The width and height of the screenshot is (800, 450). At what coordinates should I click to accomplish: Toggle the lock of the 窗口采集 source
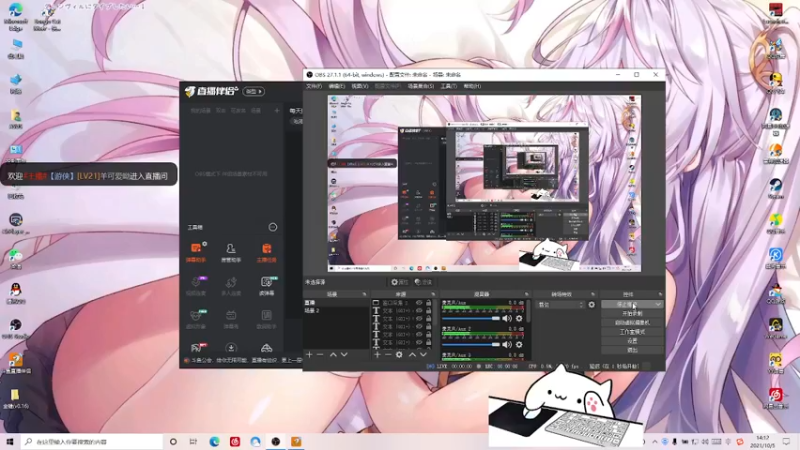tap(429, 303)
